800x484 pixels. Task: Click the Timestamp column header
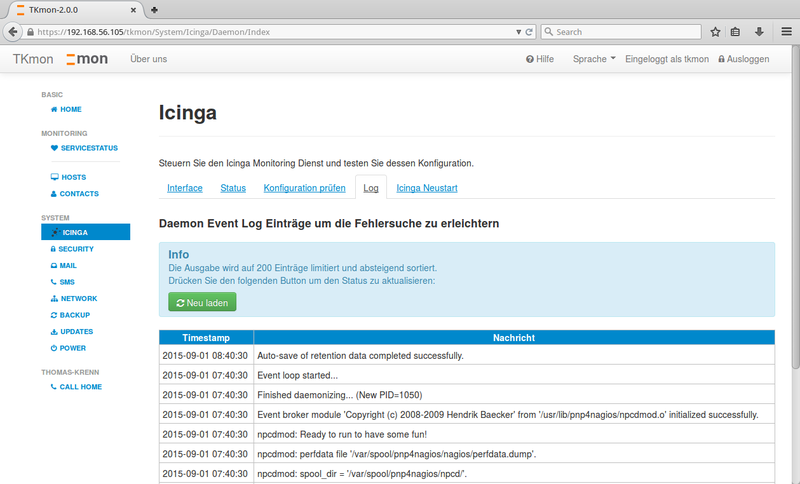coord(206,338)
